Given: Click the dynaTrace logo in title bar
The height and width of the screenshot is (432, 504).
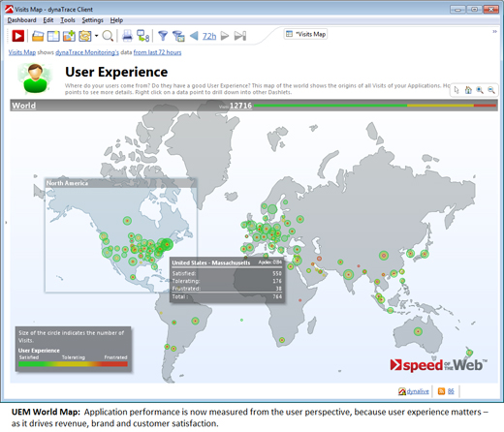Looking at the screenshot, I should [10, 9].
